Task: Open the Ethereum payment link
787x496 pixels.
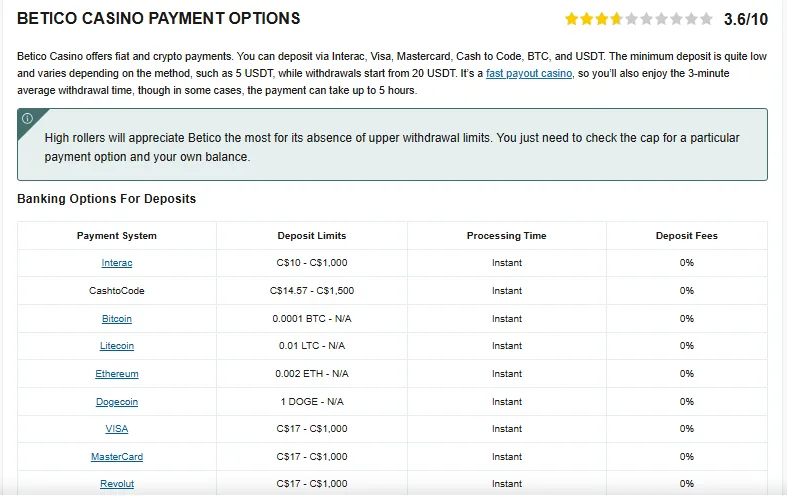Action: point(117,374)
